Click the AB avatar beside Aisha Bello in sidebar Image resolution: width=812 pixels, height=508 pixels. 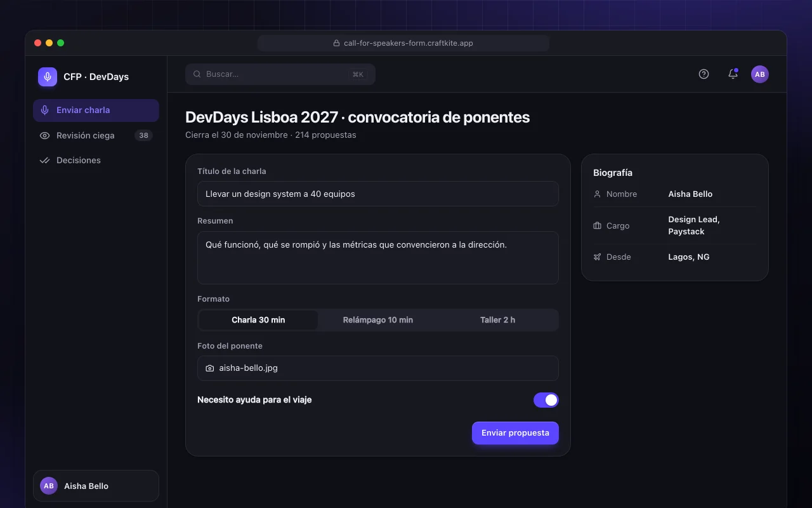(x=49, y=486)
